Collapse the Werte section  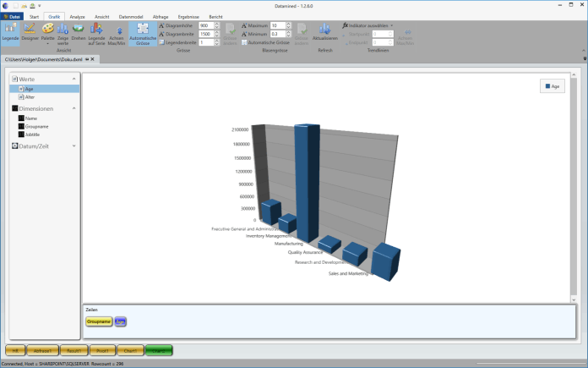click(74, 79)
